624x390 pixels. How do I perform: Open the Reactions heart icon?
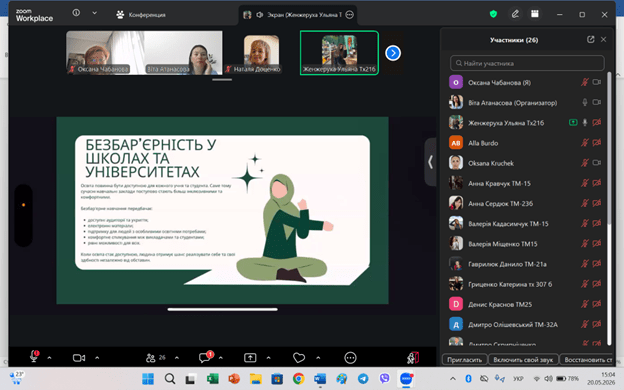pos(299,358)
